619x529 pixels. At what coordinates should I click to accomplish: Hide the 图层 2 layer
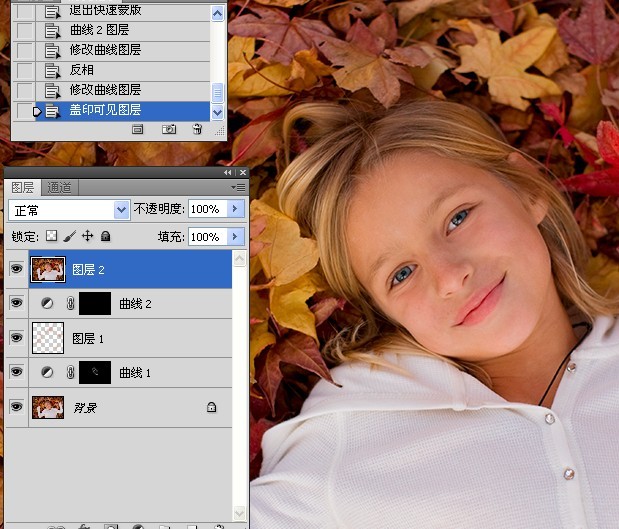[16, 269]
